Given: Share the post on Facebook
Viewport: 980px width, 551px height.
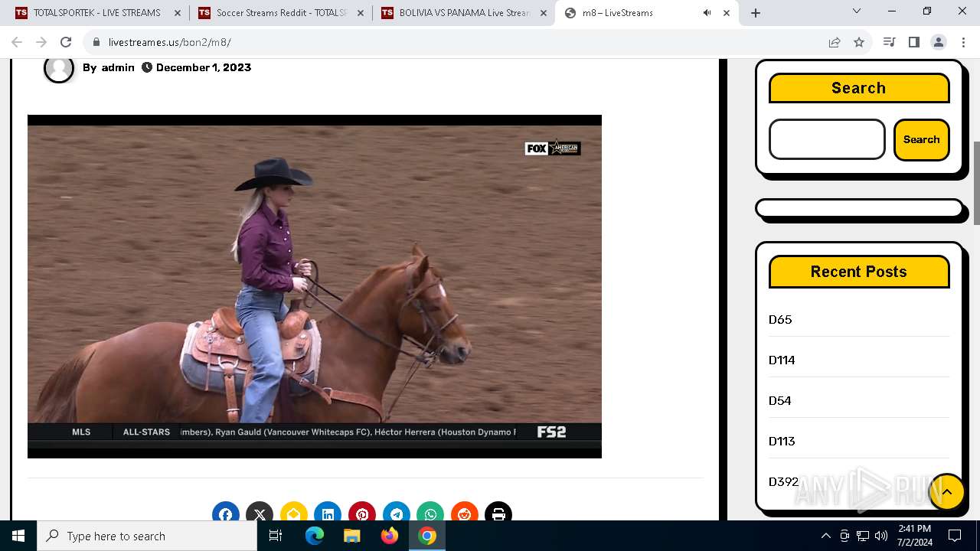Looking at the screenshot, I should click(225, 511).
